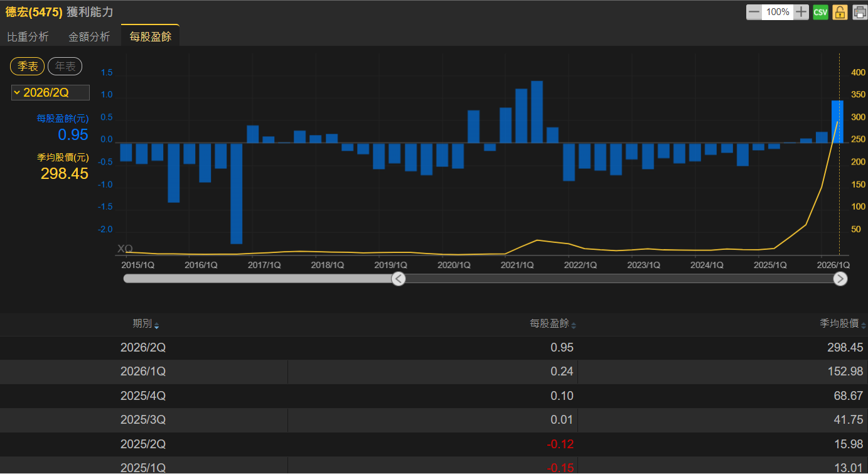Switch to the 年表 yearly view
The width and height of the screenshot is (868, 474).
(x=65, y=66)
